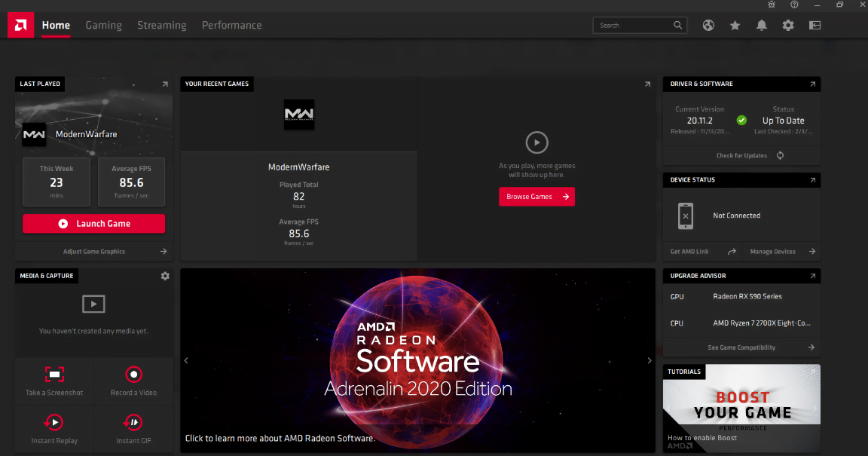Open notifications bell icon
The image size is (868, 456).
pyautogui.click(x=762, y=25)
